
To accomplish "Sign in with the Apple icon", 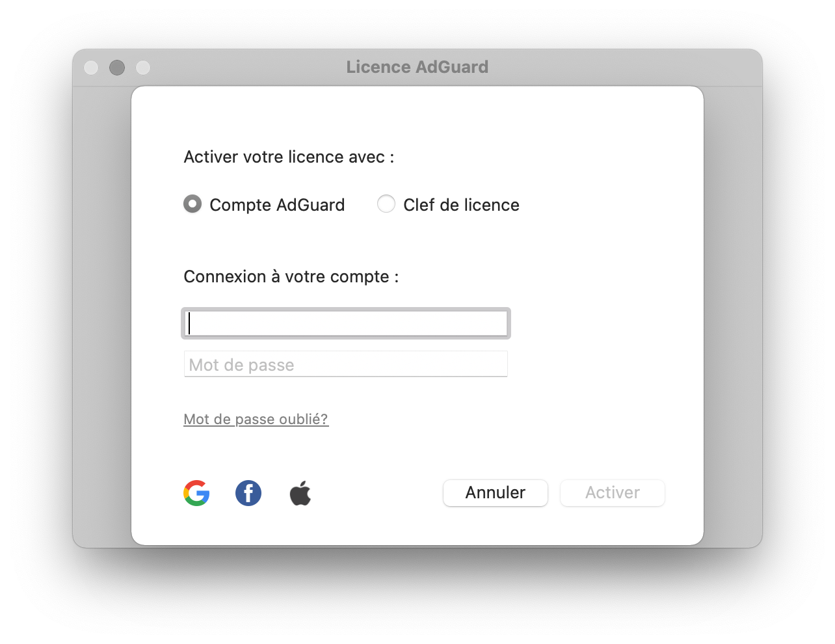I will (x=300, y=493).
